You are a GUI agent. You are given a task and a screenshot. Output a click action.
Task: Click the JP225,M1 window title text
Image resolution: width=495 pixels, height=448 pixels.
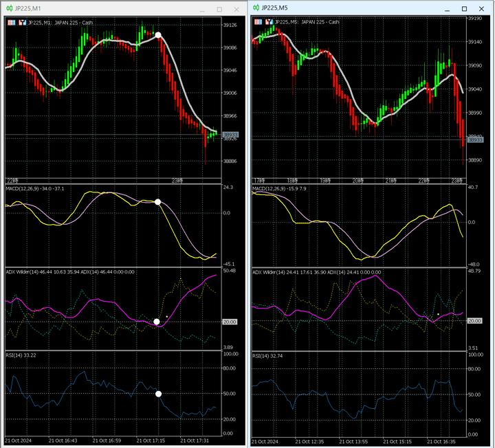point(28,9)
